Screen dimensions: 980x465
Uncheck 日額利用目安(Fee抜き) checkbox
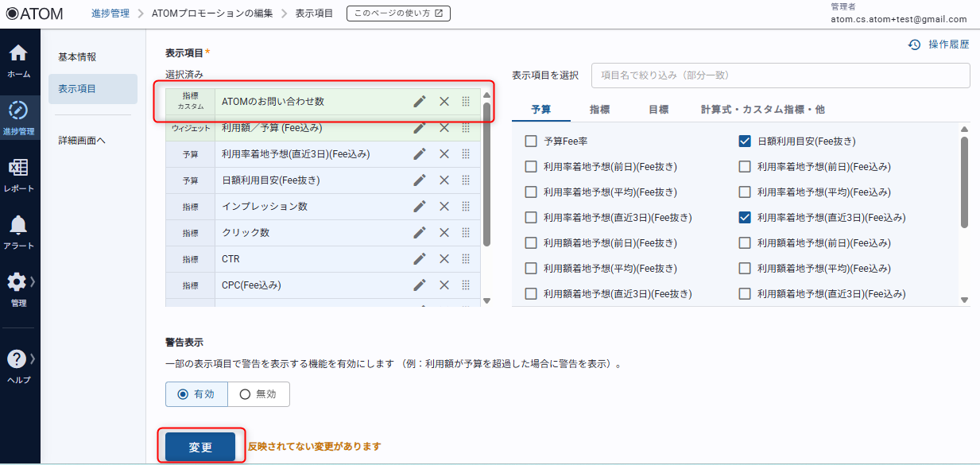tap(745, 141)
